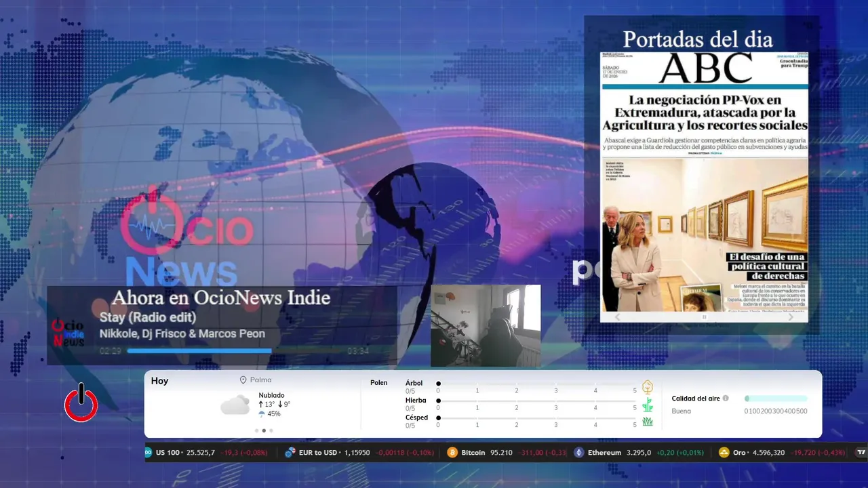Click the US 100 value "25.525,7"
868x488 pixels.
tap(201, 453)
